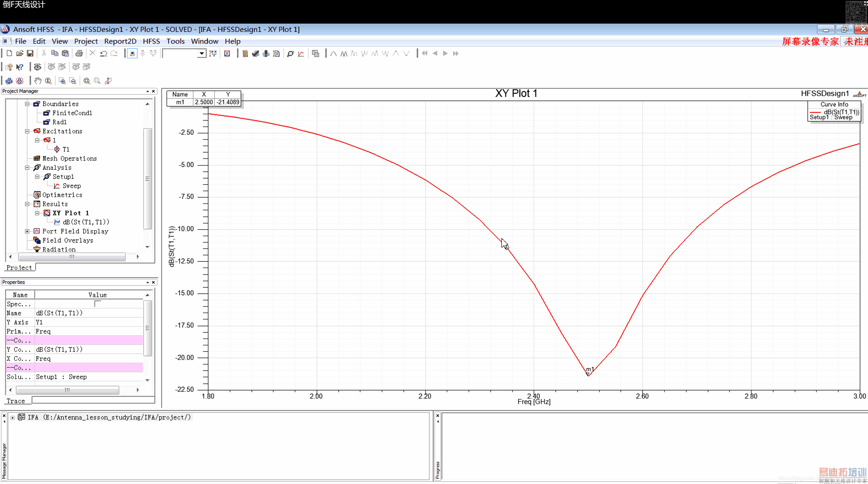Open the empty toolbar combo box dropdown
This screenshot has width=868, height=484.
pyautogui.click(x=201, y=53)
